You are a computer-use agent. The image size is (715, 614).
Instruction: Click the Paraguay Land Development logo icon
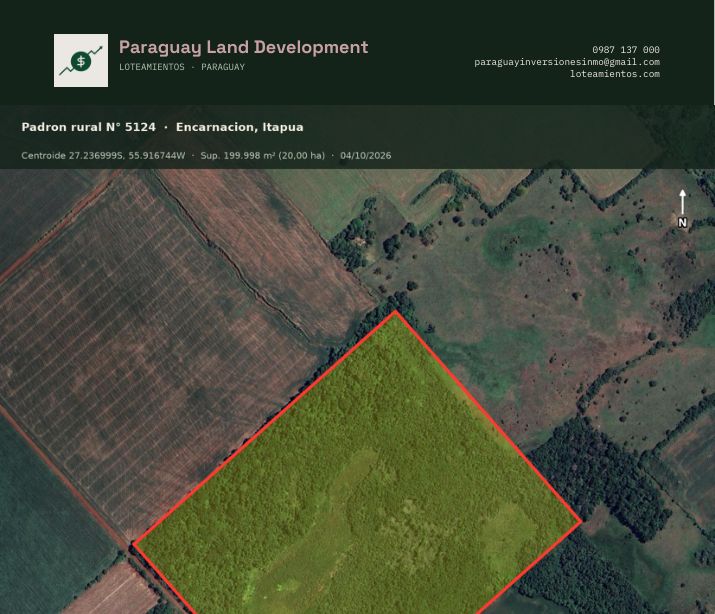81,60
